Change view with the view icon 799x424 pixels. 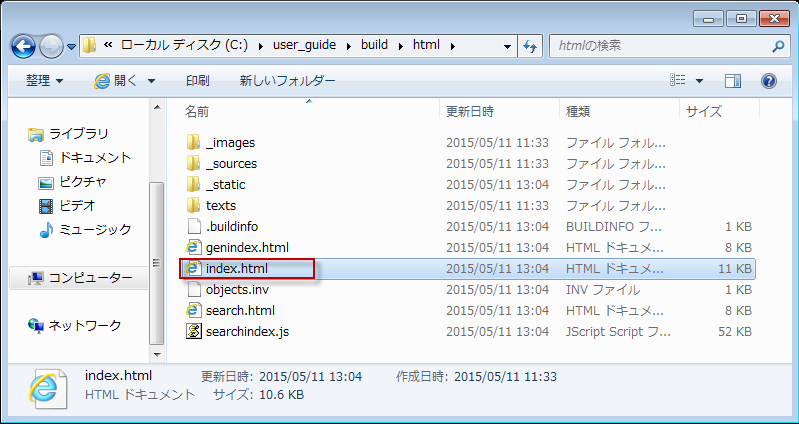[678, 81]
